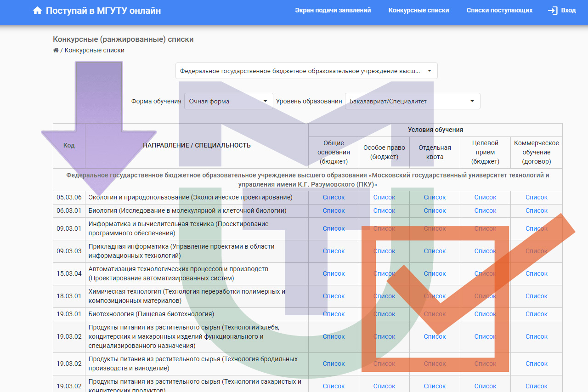
Task: Open Списки поступающих in top menu
Action: pyautogui.click(x=499, y=10)
